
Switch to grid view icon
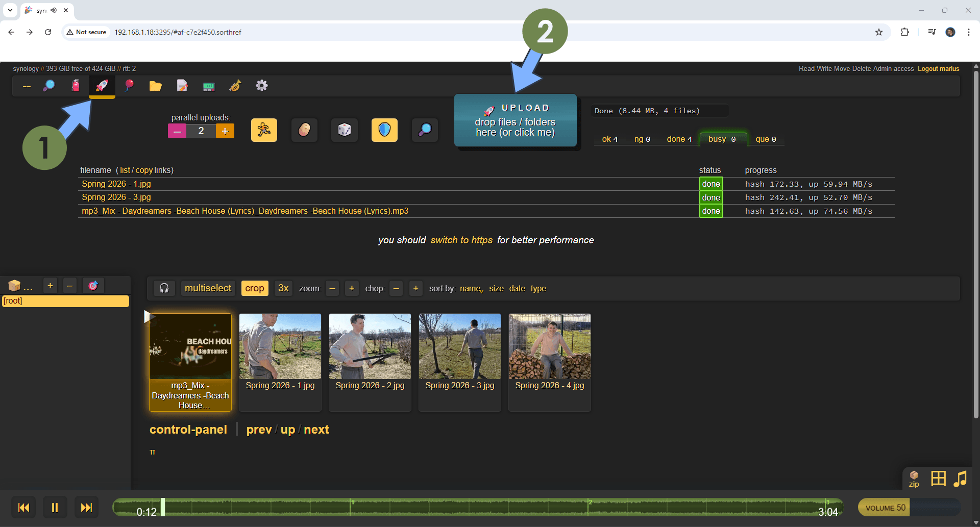(x=938, y=479)
